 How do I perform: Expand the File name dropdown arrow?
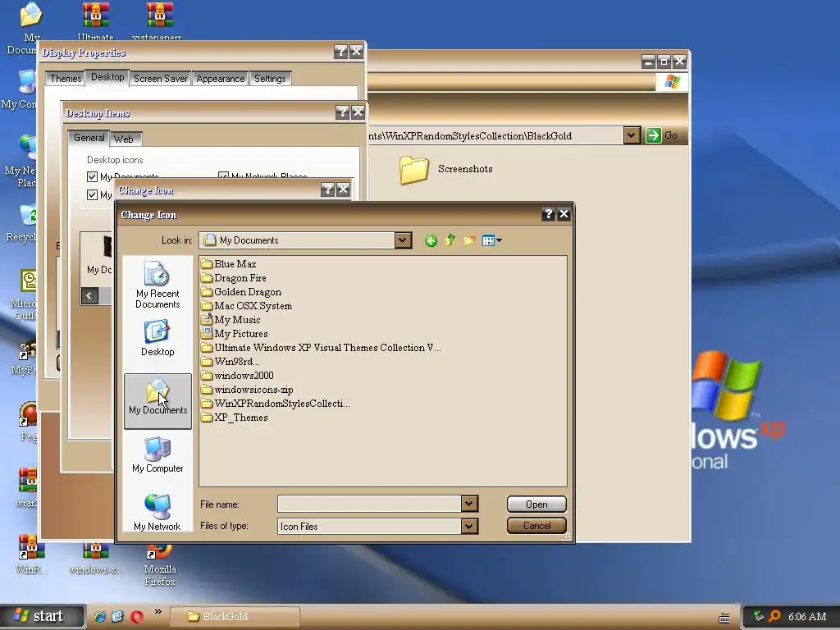[468, 504]
